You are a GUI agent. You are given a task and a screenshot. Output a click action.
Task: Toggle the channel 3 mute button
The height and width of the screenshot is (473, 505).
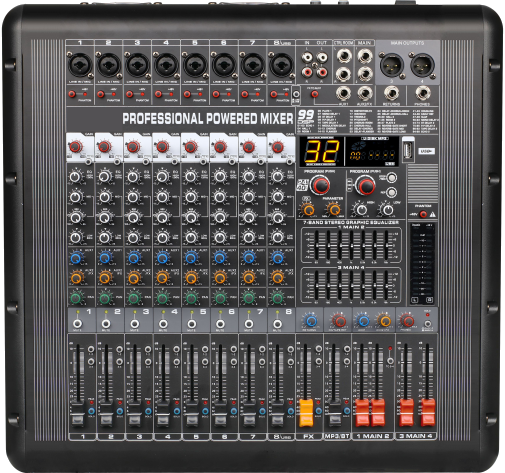(135, 324)
